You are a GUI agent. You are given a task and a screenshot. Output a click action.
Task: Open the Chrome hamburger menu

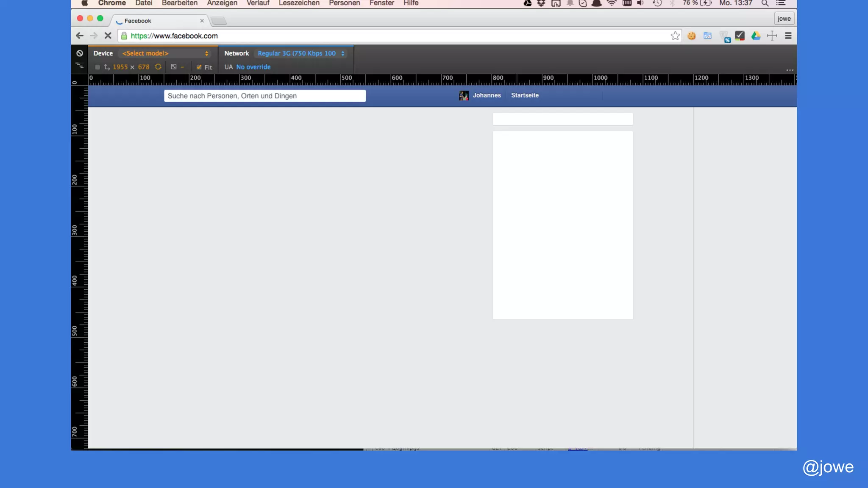788,36
